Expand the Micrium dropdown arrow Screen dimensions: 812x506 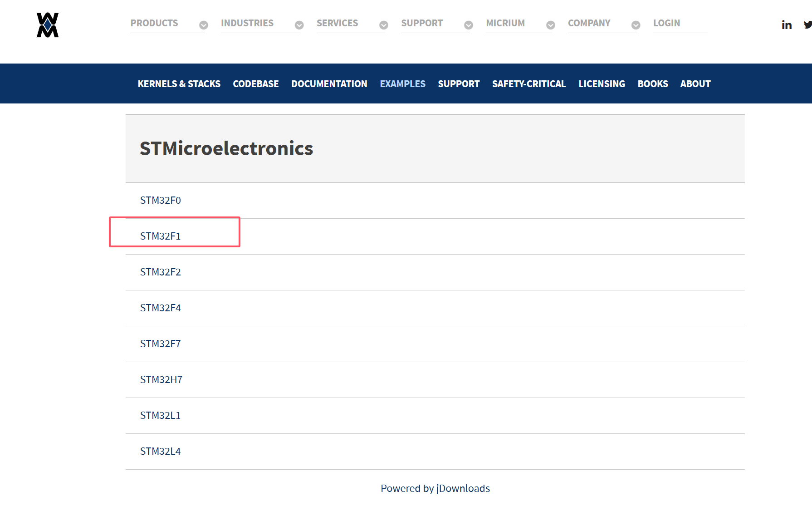tap(551, 25)
